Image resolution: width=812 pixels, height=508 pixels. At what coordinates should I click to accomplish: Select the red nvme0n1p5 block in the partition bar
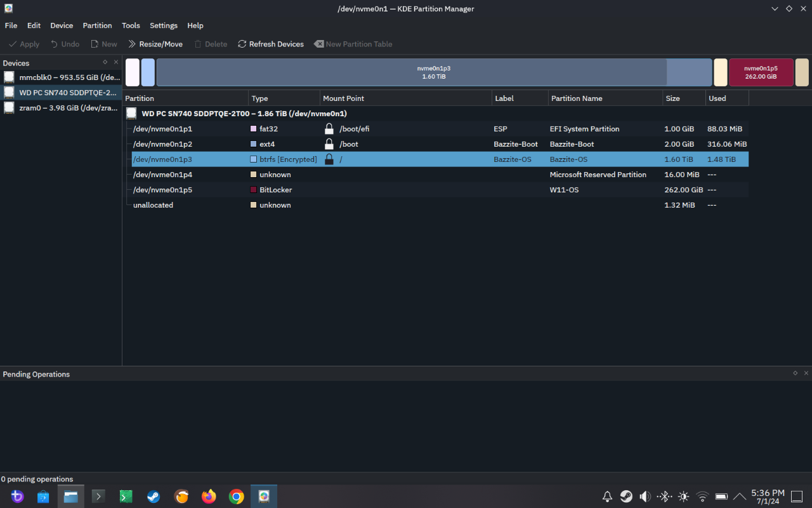click(x=761, y=72)
